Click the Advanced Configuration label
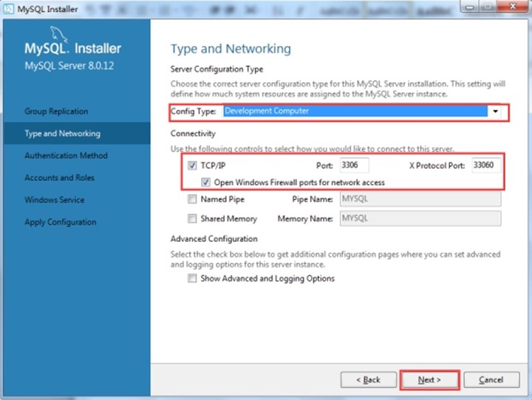The image size is (532, 400). [214, 239]
